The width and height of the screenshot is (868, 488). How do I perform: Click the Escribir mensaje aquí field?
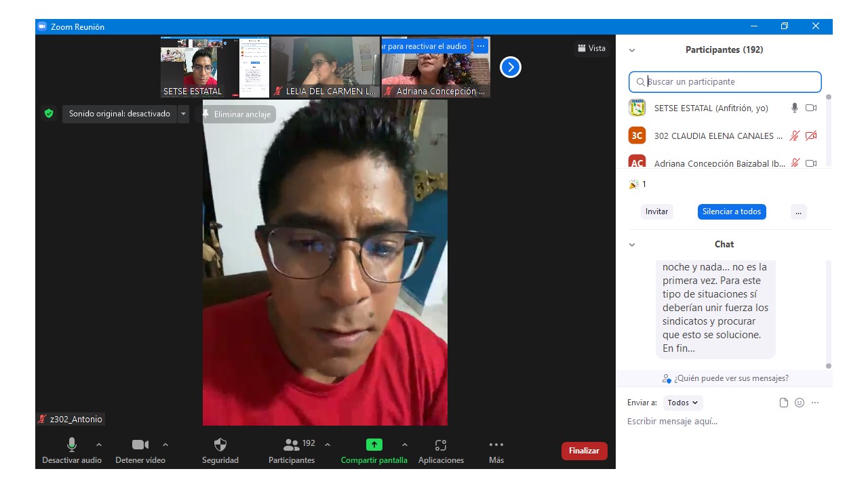coord(724,422)
